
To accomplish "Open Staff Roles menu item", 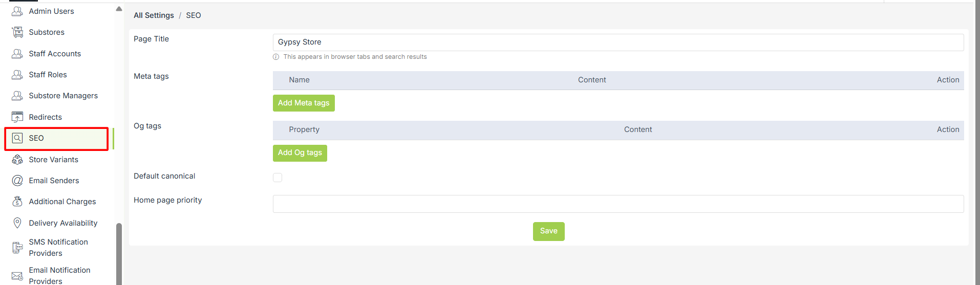I will 48,75.
